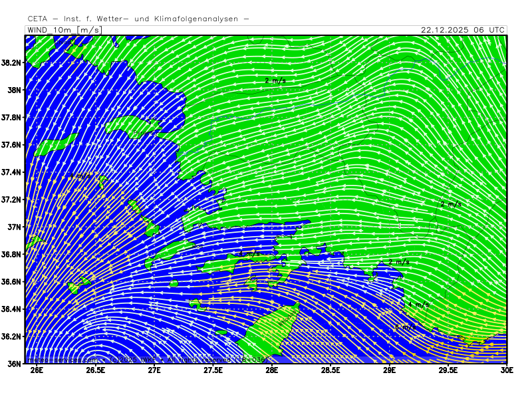The width and height of the screenshot is (532, 399).
Task: Click the 22.12.2025 06 UTC timestamp
Action: 463,30
